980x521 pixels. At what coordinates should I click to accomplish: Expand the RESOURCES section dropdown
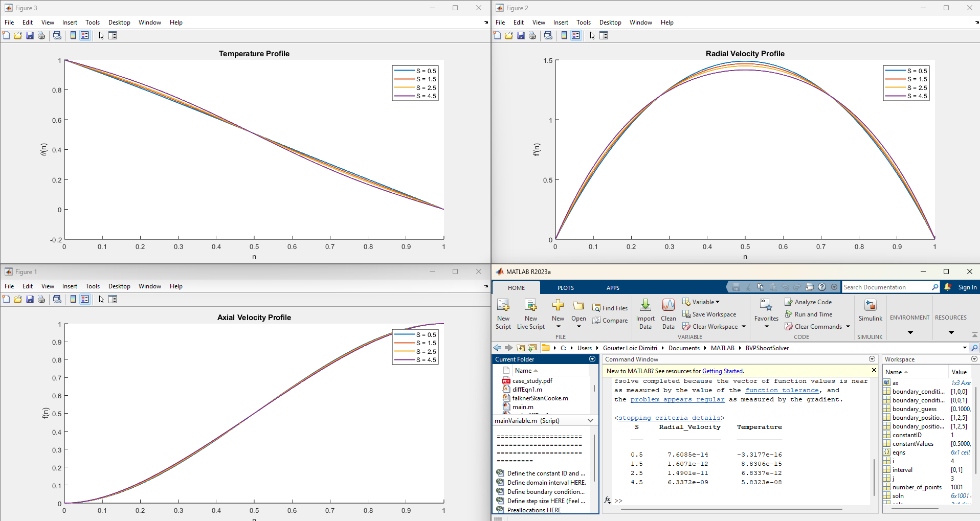tap(951, 332)
